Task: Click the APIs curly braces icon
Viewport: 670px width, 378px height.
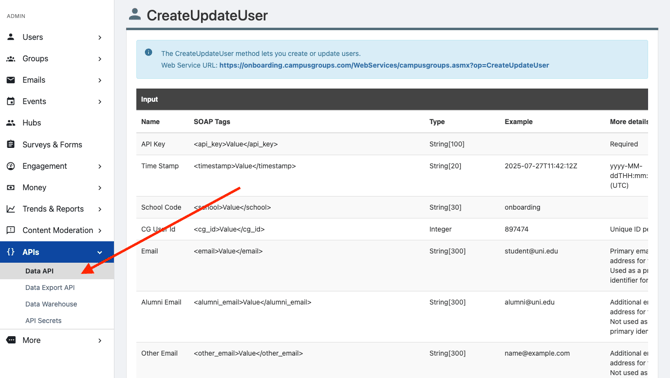Action: [x=11, y=252]
